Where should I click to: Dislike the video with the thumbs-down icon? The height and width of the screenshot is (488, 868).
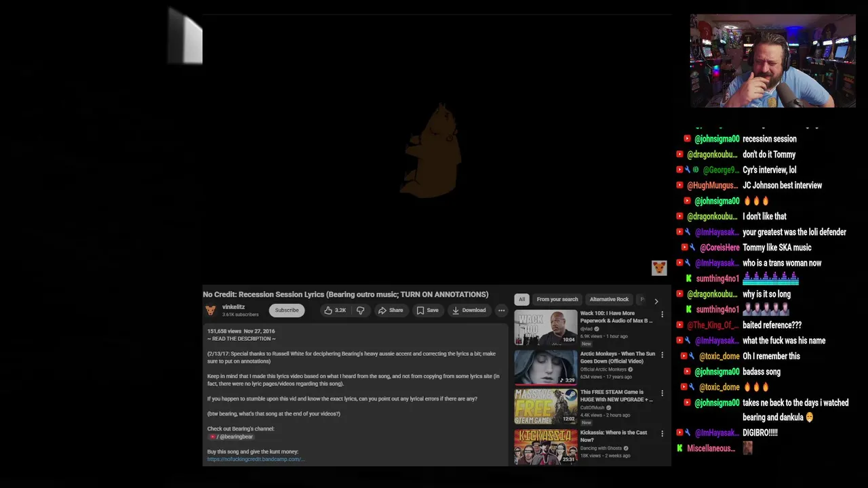tap(361, 310)
